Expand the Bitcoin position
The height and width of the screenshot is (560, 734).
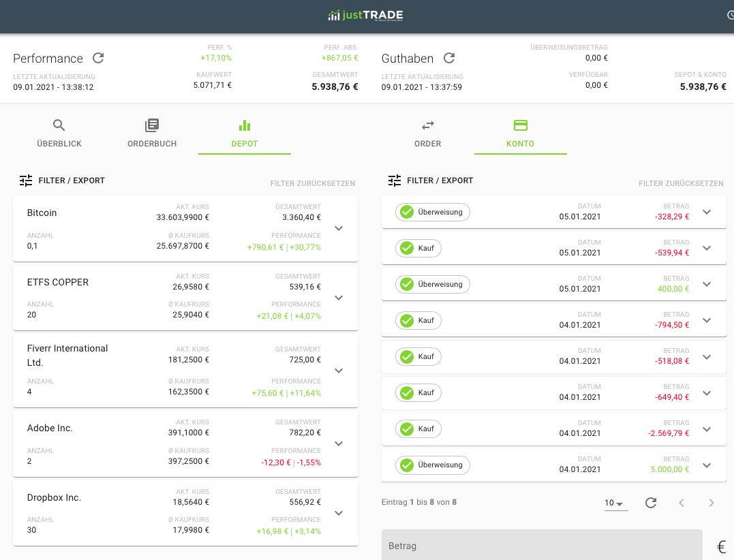point(339,228)
